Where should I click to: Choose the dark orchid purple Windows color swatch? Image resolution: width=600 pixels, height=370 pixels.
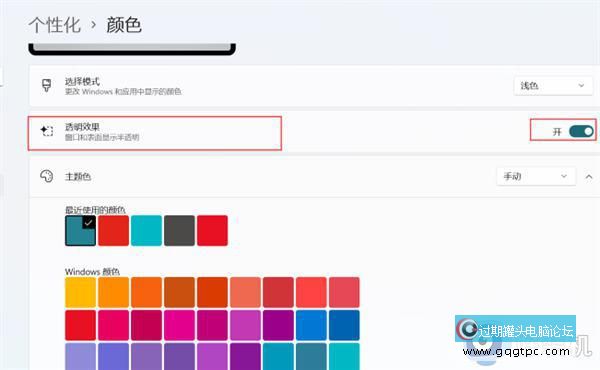[x=278, y=325]
